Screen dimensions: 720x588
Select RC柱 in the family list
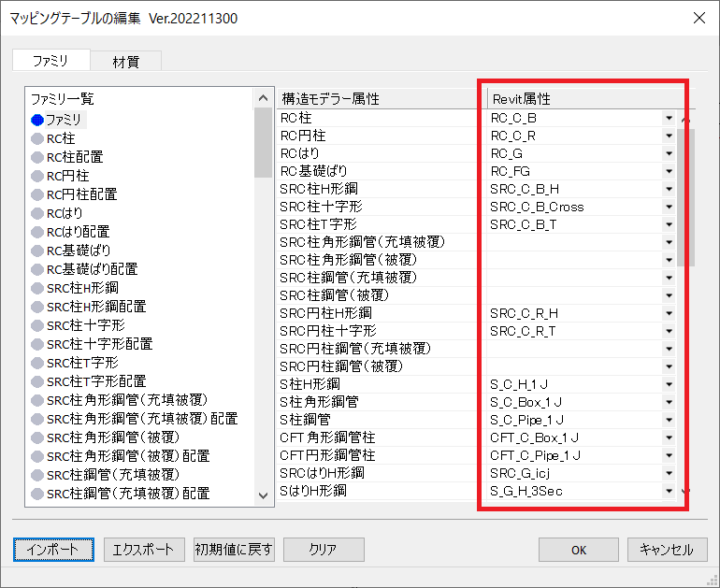click(61, 138)
